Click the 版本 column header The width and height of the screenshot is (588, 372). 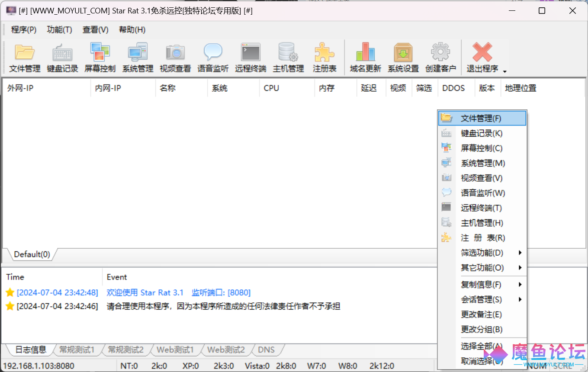click(x=488, y=88)
